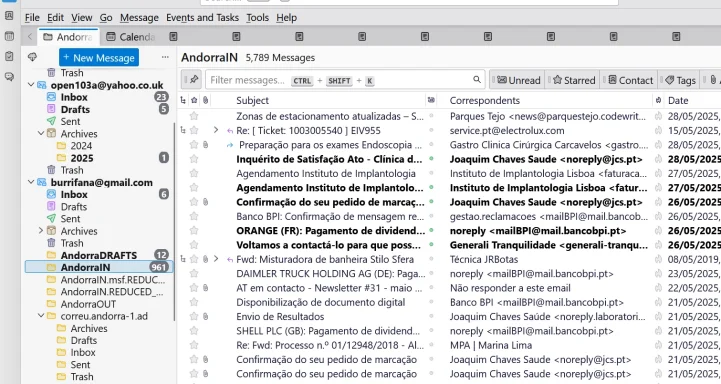Click the Get Messages cloud icon
This screenshot has width=721, height=384.
[32, 57]
